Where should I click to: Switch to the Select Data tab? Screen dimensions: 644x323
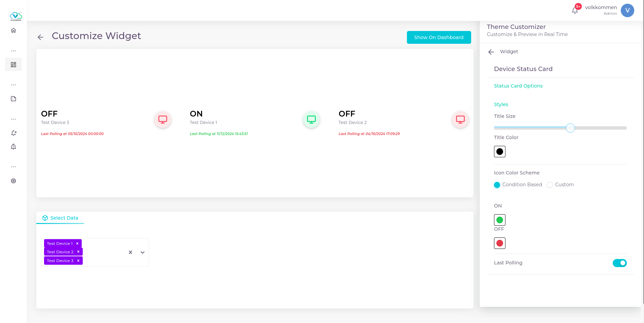[x=60, y=218]
